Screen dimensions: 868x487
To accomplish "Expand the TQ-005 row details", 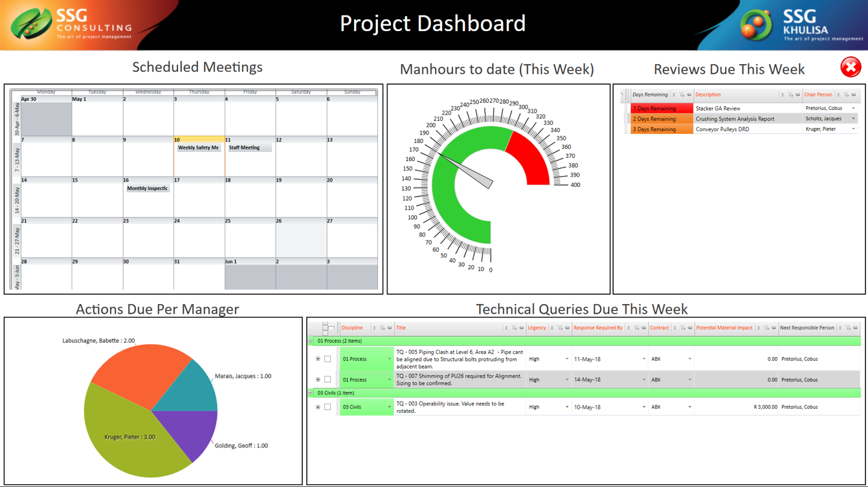I will coord(317,358).
